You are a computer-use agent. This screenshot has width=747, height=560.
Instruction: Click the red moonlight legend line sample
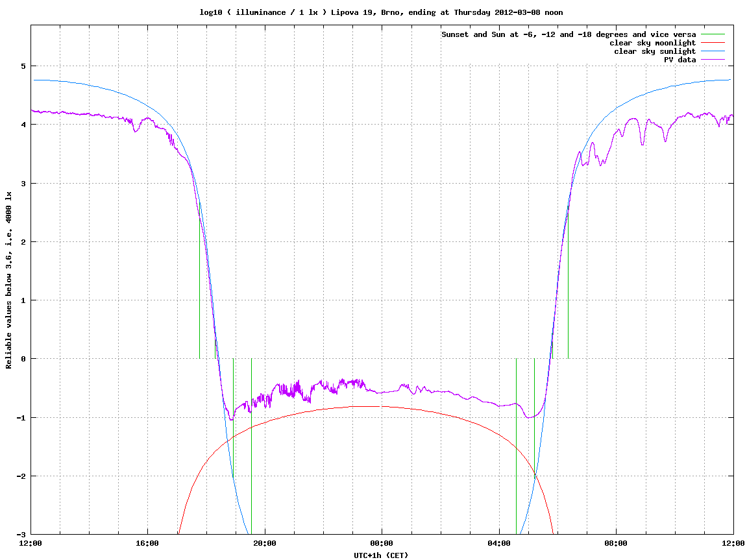coord(713,43)
